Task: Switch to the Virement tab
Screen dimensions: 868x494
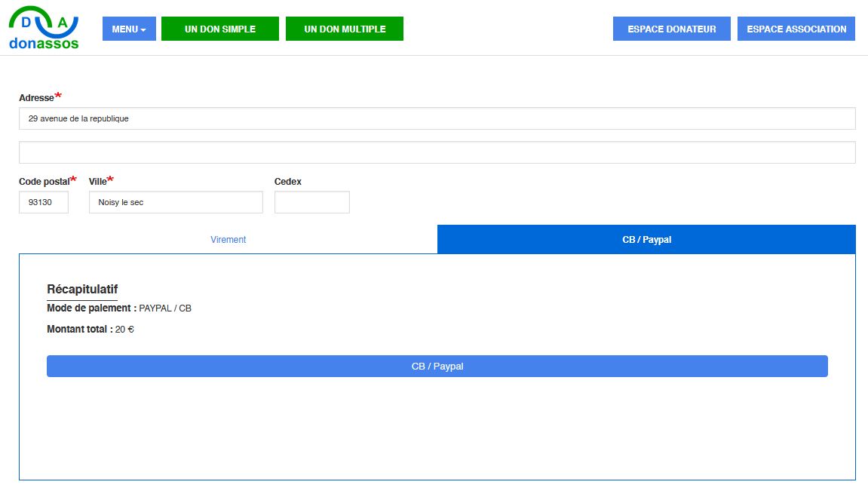Action: (228, 240)
